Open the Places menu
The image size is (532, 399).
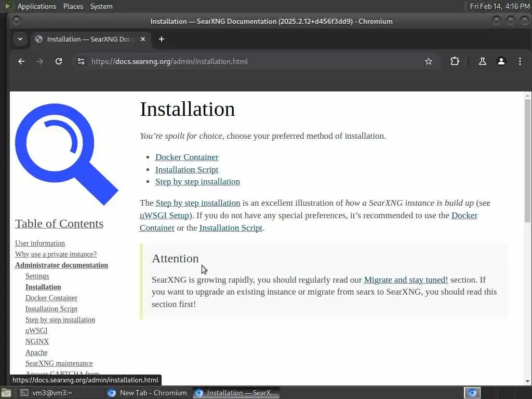pyautogui.click(x=73, y=6)
